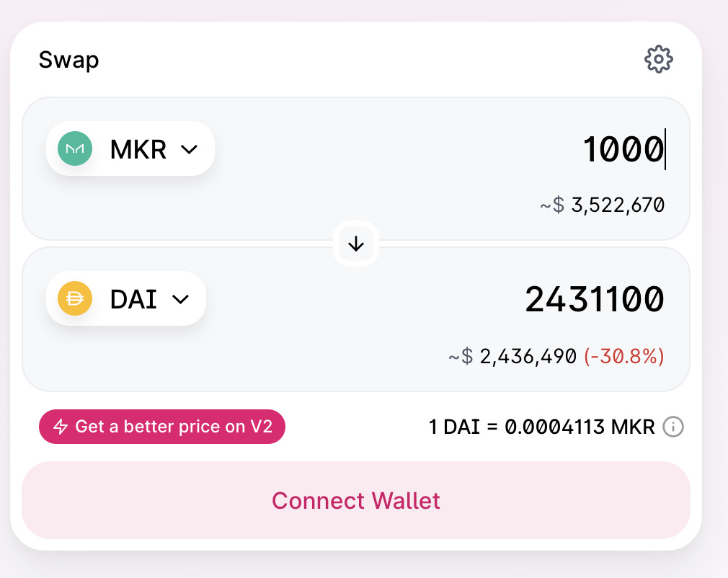Open swap settings with the gear icon

pos(658,59)
